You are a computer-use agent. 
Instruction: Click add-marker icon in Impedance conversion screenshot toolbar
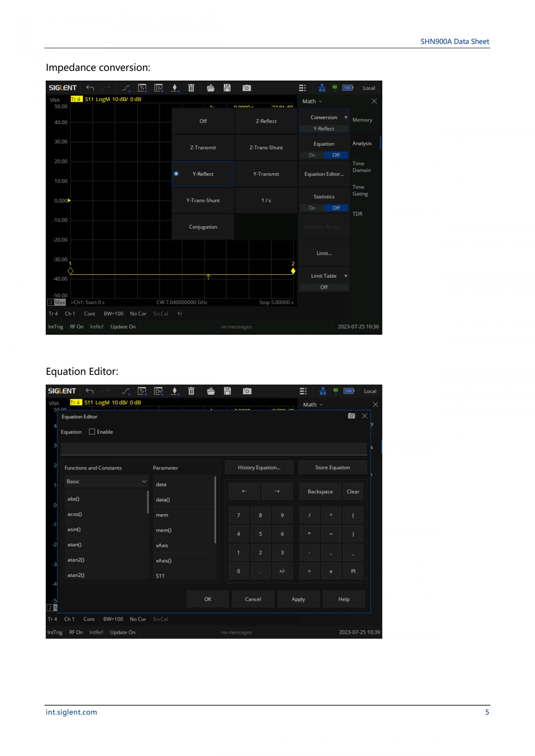175,88
